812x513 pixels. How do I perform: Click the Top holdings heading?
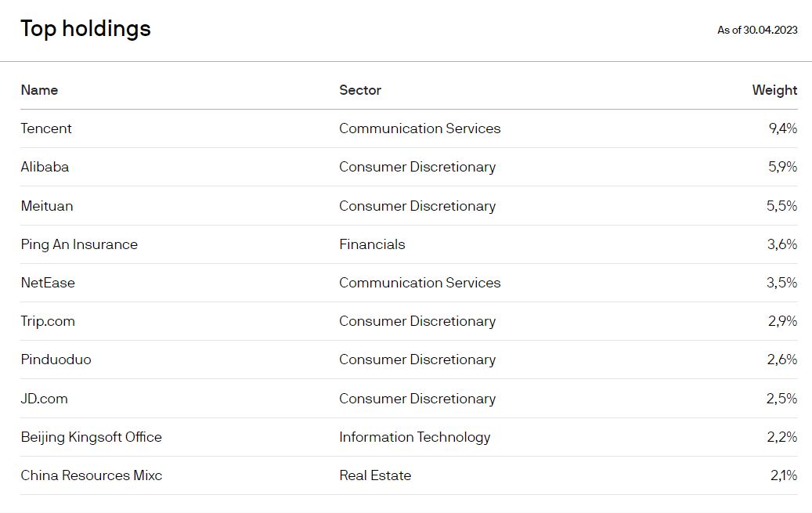85,29
